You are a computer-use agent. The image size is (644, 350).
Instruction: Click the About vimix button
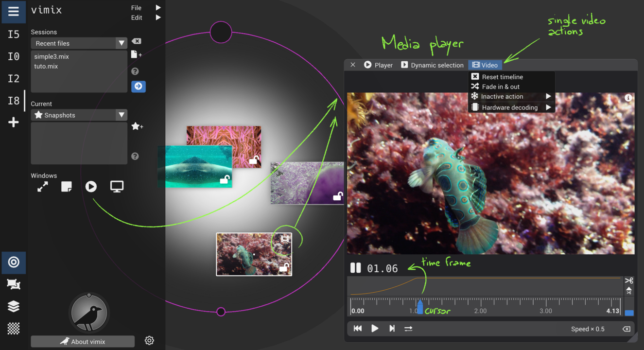click(83, 342)
